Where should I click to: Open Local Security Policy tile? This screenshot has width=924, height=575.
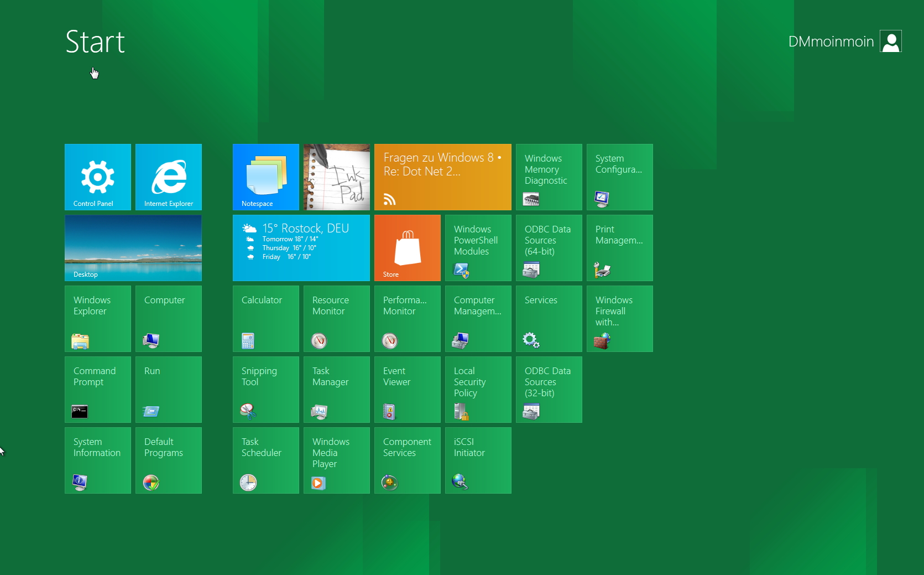tap(478, 390)
